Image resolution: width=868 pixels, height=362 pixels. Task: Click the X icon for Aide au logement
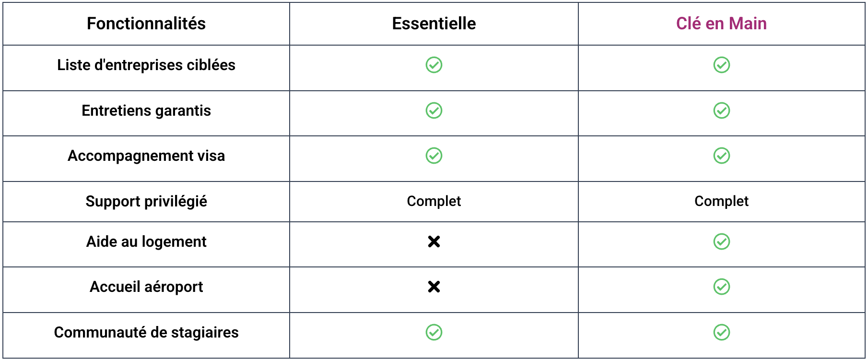434,241
